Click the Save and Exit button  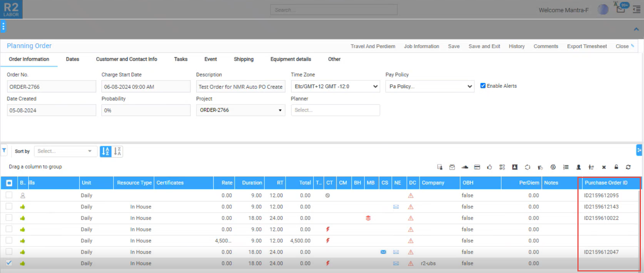point(484,46)
